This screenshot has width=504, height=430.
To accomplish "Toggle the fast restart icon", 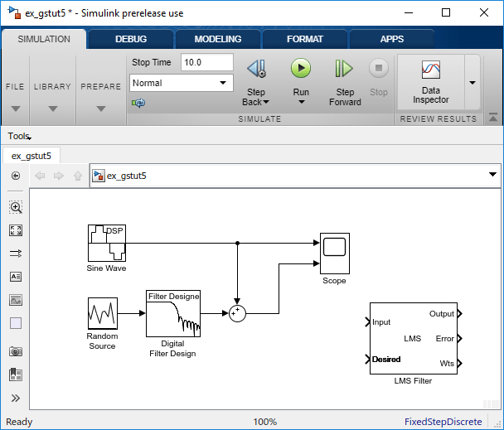I will click(138, 103).
